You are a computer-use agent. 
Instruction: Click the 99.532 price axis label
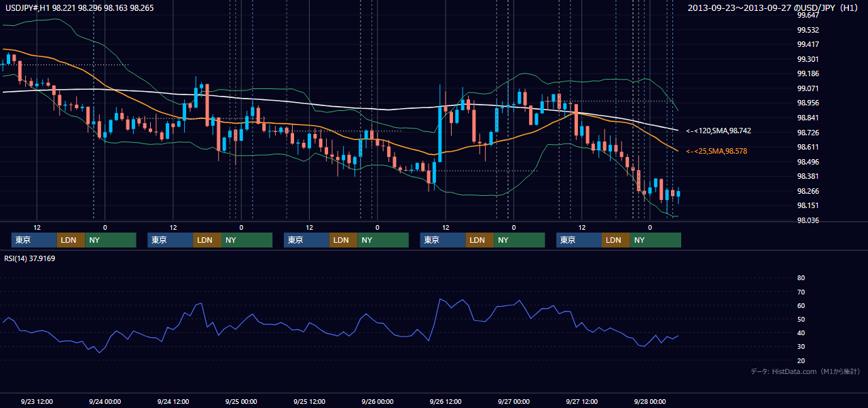[x=808, y=30]
